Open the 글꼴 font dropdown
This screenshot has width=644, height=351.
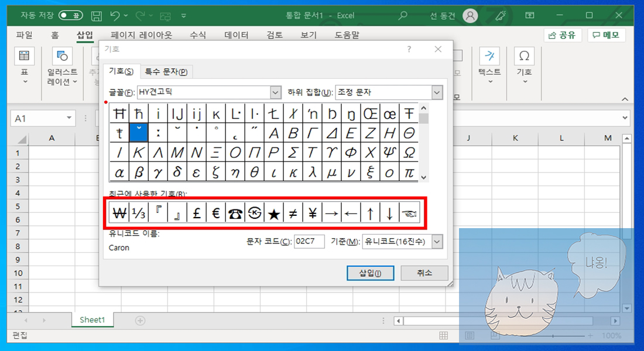(x=276, y=92)
